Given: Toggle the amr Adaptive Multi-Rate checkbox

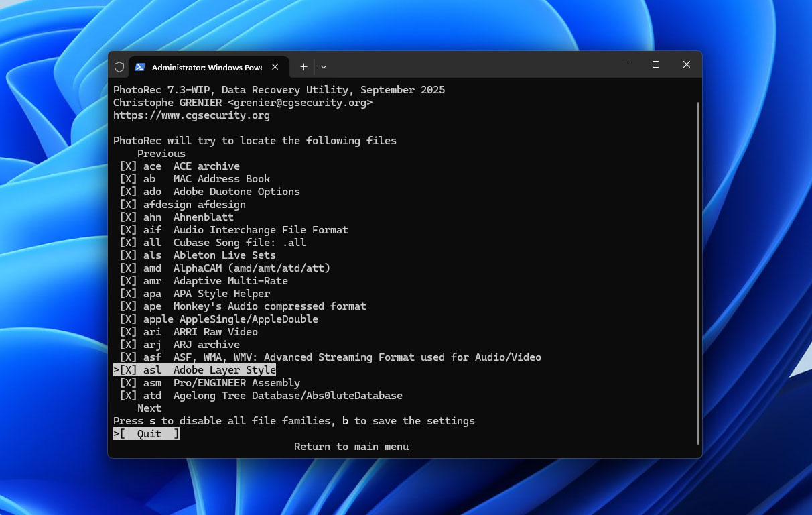Looking at the screenshot, I should pyautogui.click(x=128, y=281).
